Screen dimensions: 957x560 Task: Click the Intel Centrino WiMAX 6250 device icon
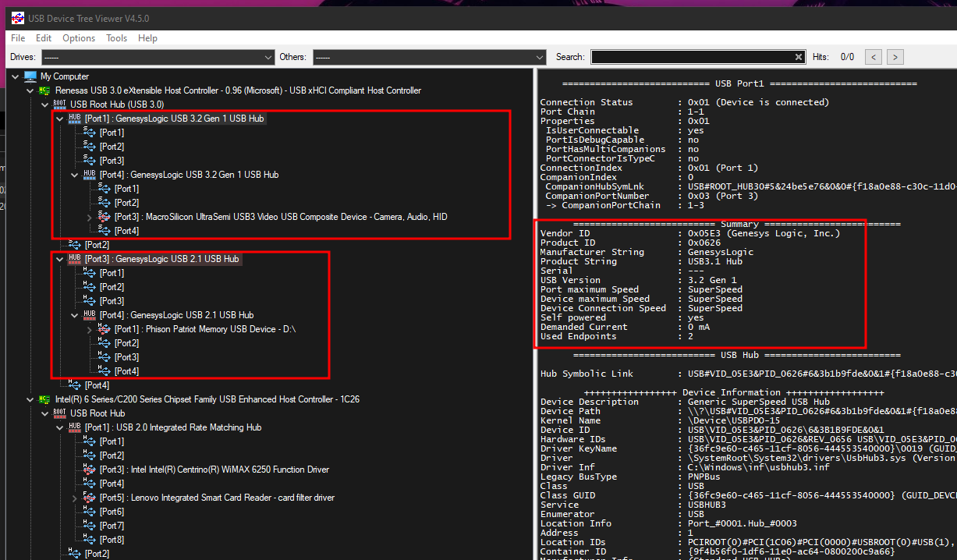pos(90,470)
